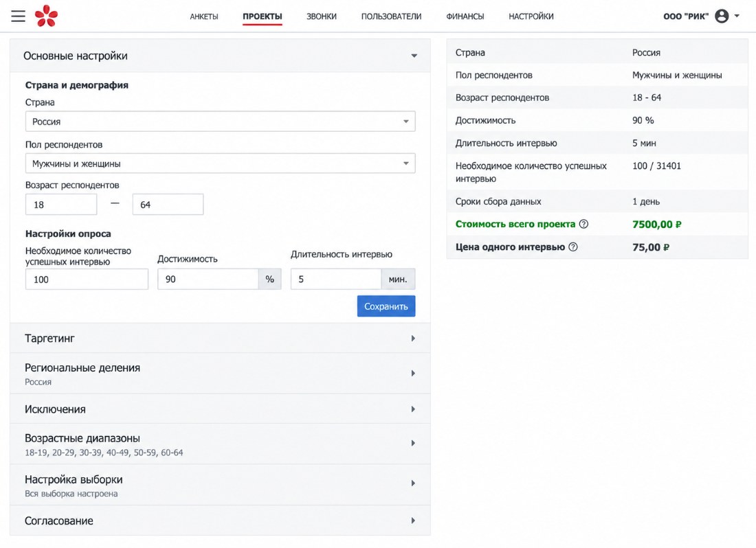The height and width of the screenshot is (548, 756).
Task: Click the Настройки опроса heading
Action: tap(68, 233)
